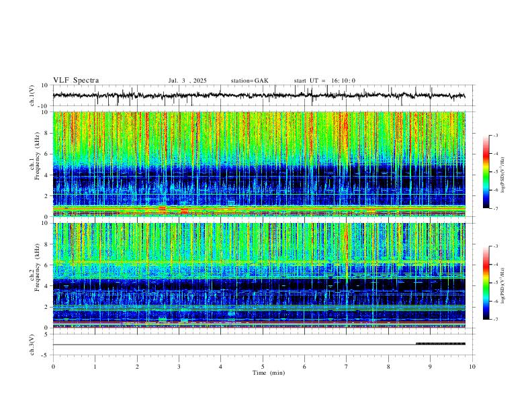Click time axis tick label "3"

click(x=179, y=367)
